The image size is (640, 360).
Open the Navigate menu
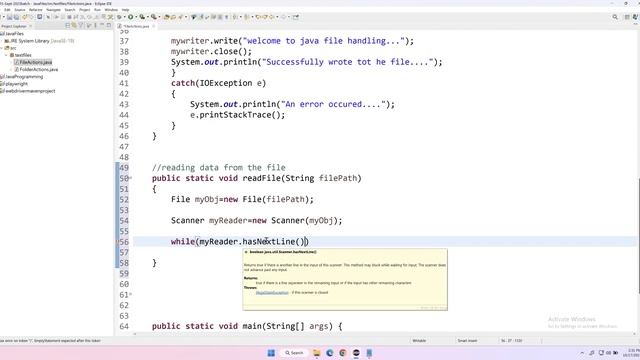pos(53,10)
